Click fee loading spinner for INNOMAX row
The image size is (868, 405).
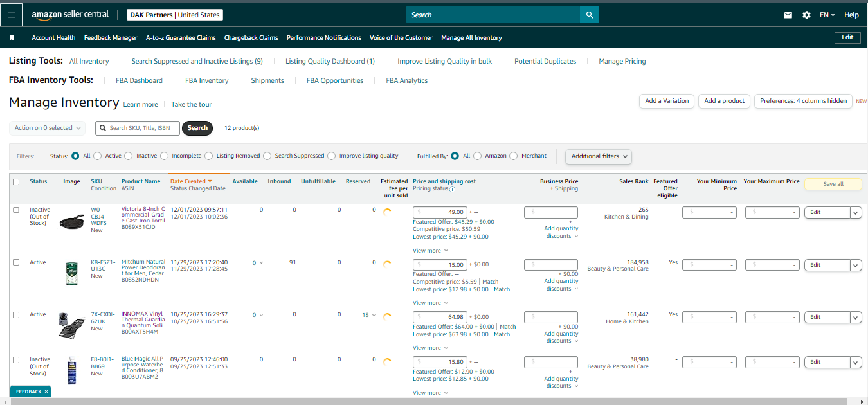pyautogui.click(x=387, y=316)
